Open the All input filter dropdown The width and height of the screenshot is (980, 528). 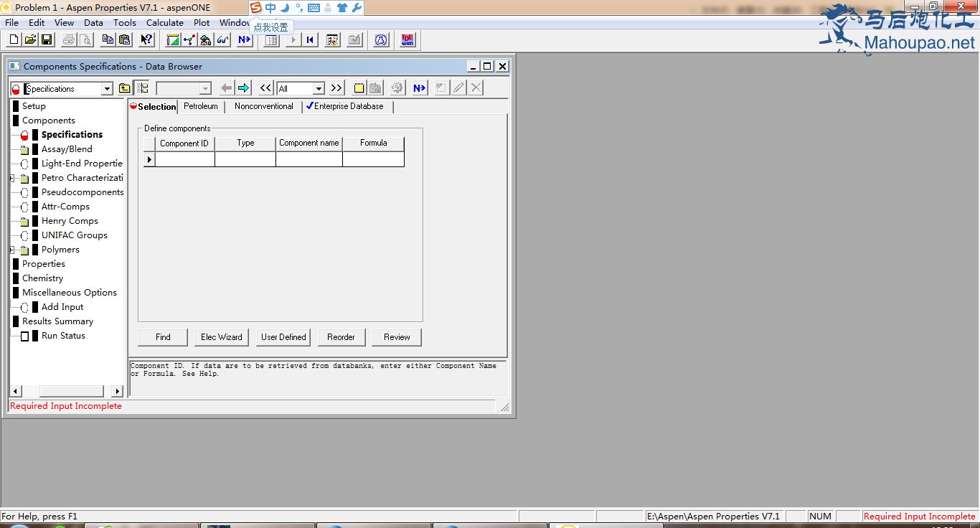point(319,89)
